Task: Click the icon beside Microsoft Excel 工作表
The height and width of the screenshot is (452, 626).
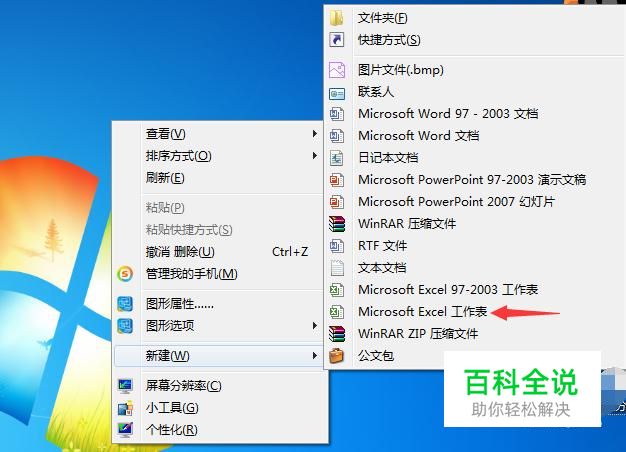Action: click(x=337, y=312)
